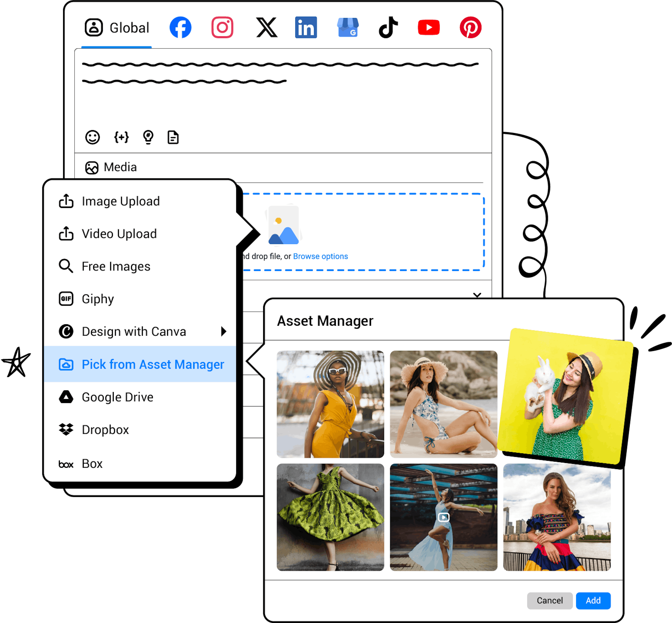Choose Box from menu
The image size is (672, 623).
140,463
